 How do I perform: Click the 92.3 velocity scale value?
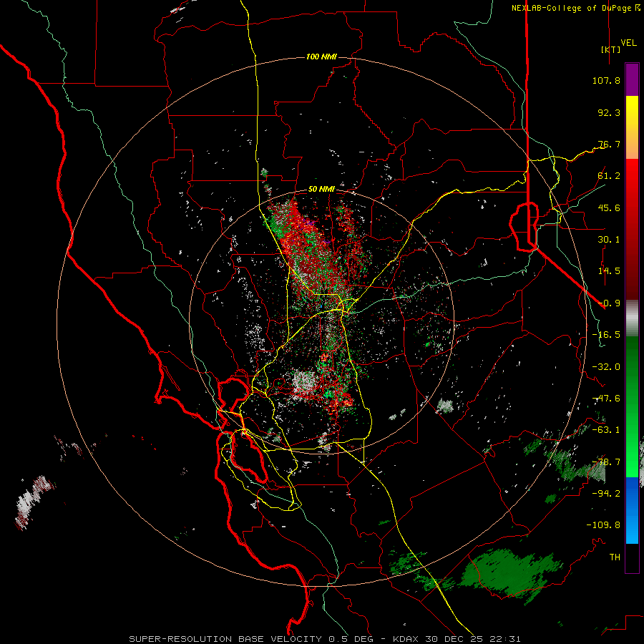click(609, 112)
